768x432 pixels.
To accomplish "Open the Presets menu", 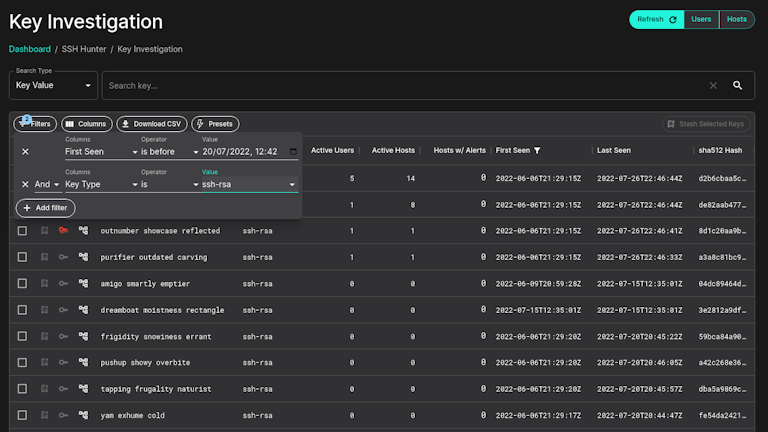I will coord(215,124).
